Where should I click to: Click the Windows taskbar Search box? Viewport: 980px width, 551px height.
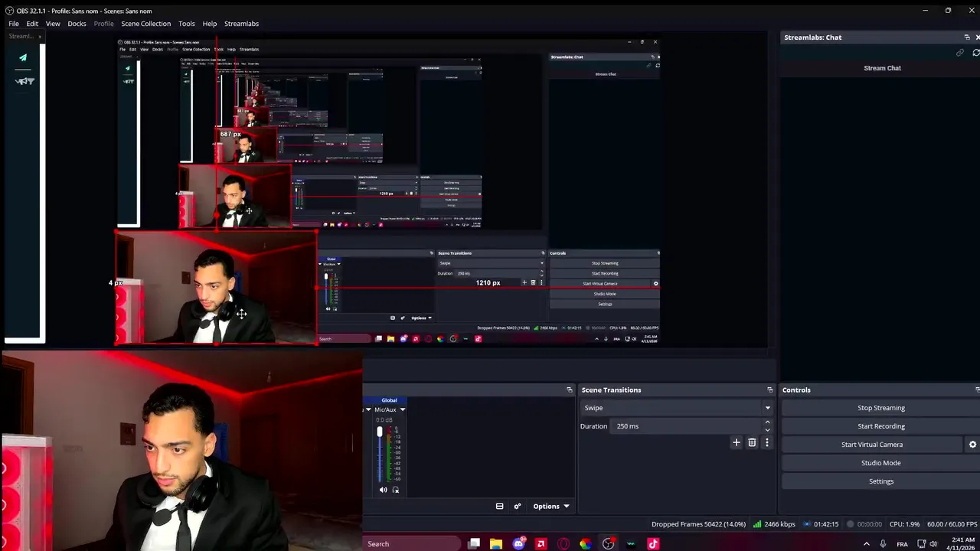[412, 544]
